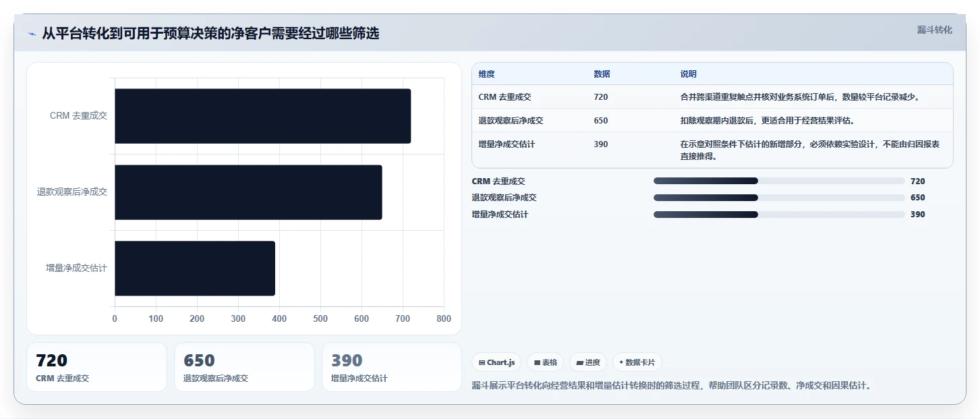Screen dimensions: 980x419
Task: Click the 720 CRM 去重成交 data card
Action: tap(96, 367)
